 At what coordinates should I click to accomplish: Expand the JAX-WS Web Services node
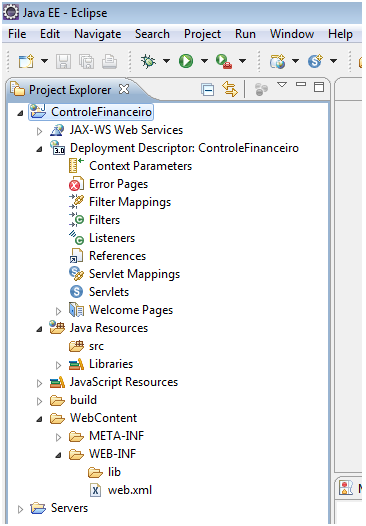pos(39,131)
